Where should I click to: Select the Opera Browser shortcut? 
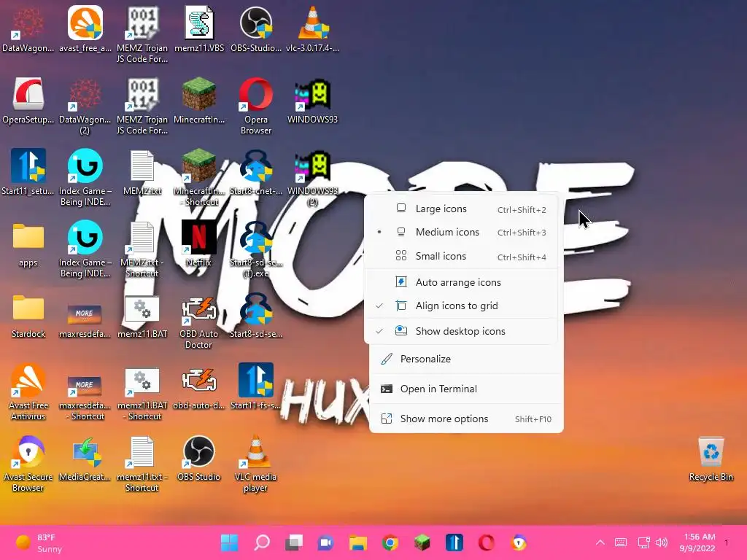click(256, 106)
